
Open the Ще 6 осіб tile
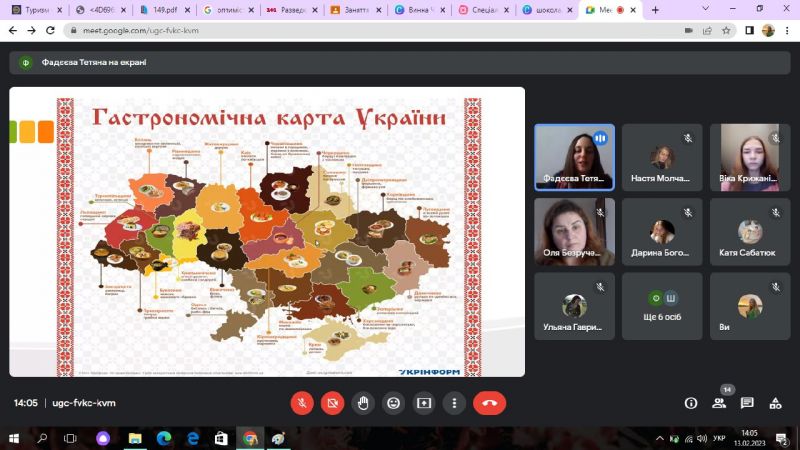tap(662, 306)
